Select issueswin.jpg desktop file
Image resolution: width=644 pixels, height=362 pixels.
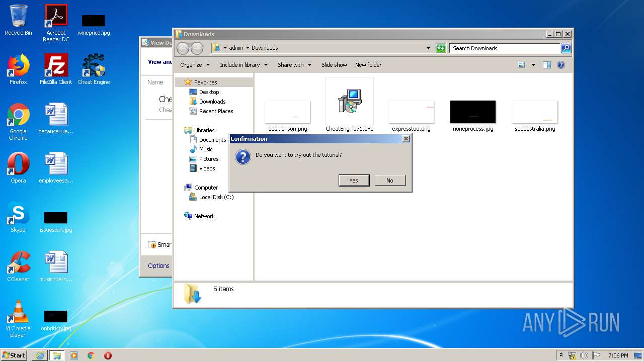[x=56, y=221]
